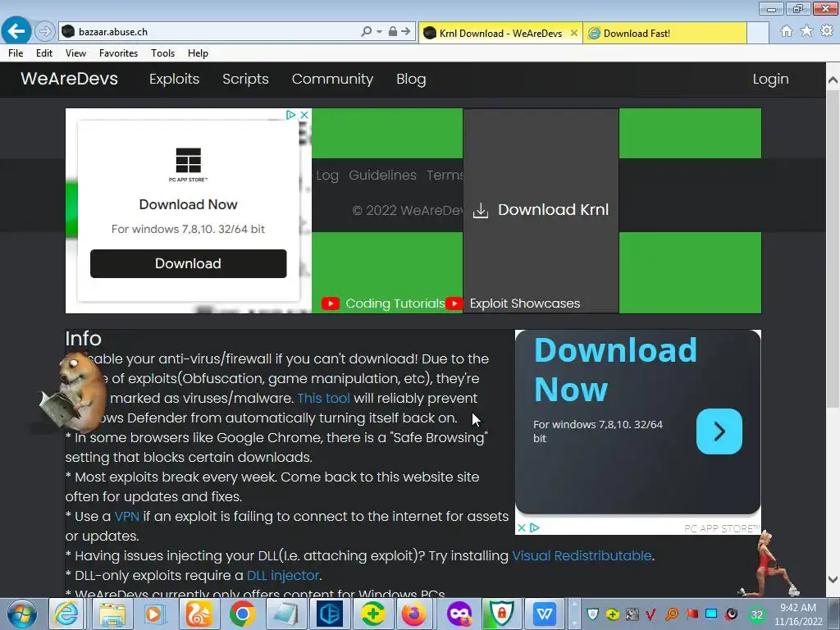This screenshot has height=630, width=840.
Task: Close the Krnl Download tab
Action: click(x=573, y=33)
